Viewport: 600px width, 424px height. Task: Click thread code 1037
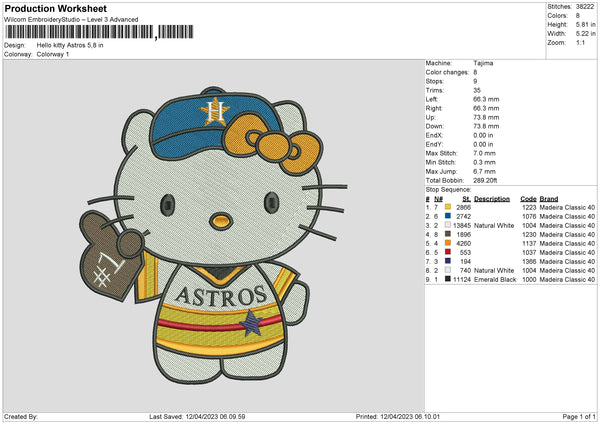[x=529, y=253]
